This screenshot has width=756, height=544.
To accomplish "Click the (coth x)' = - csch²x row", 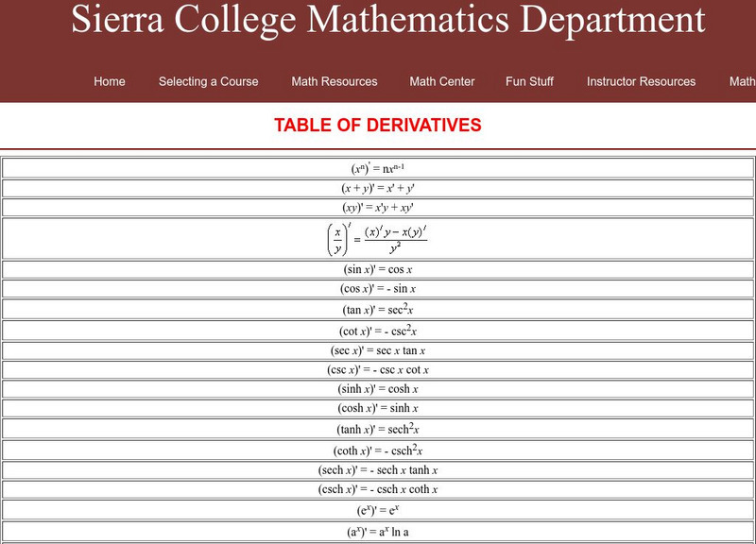I will pos(377,450).
